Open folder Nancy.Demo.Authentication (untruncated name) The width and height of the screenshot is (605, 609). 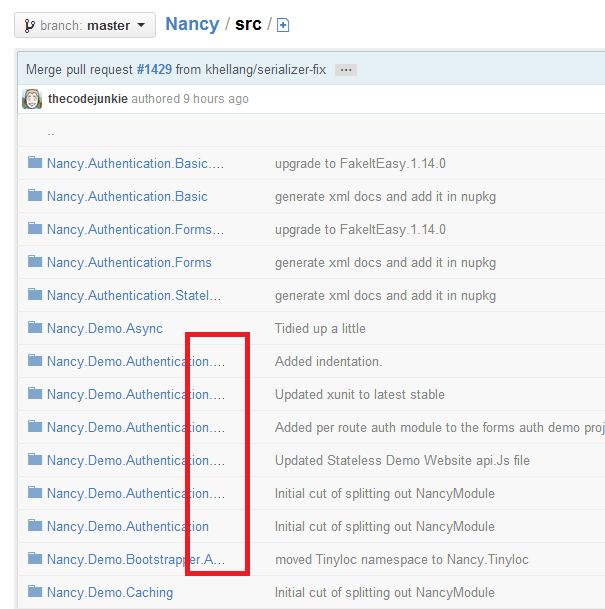coord(128,527)
